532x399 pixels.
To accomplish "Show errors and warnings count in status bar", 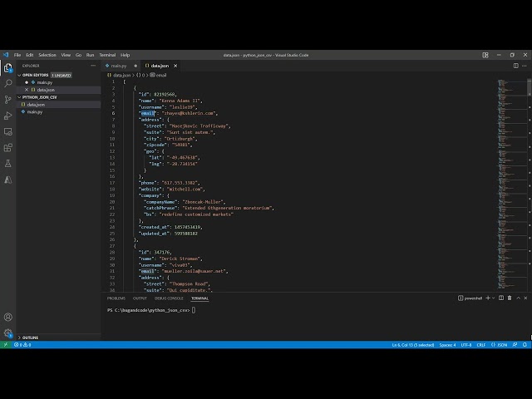I will coord(22,345).
